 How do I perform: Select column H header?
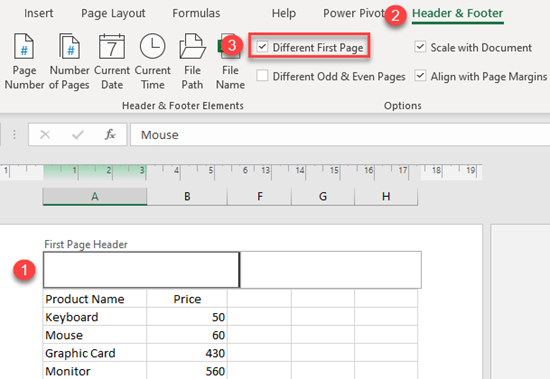point(386,197)
